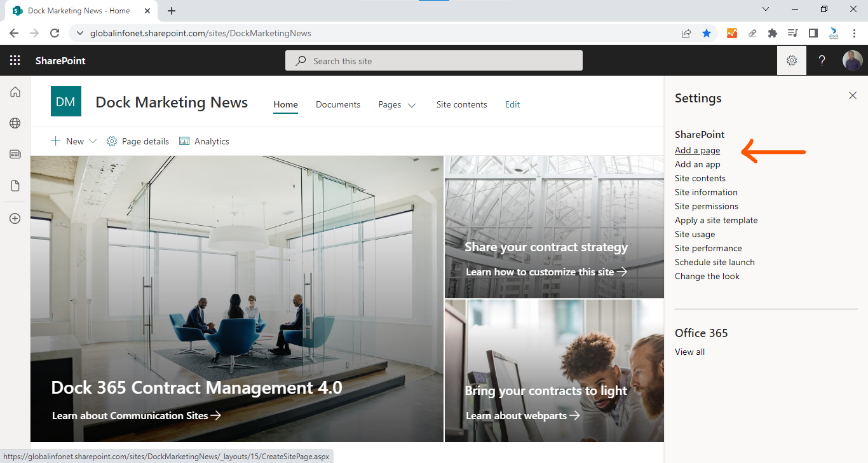This screenshot has height=463, width=868.
Task: Open the browser tab list chevron
Action: [x=765, y=9]
